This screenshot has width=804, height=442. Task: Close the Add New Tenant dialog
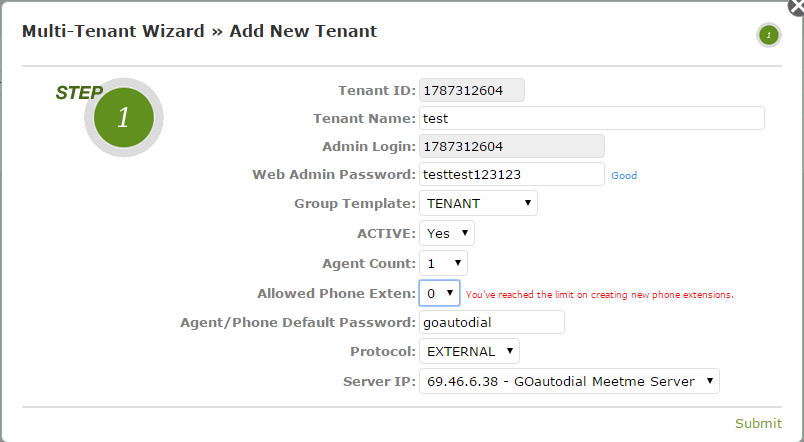(x=796, y=6)
